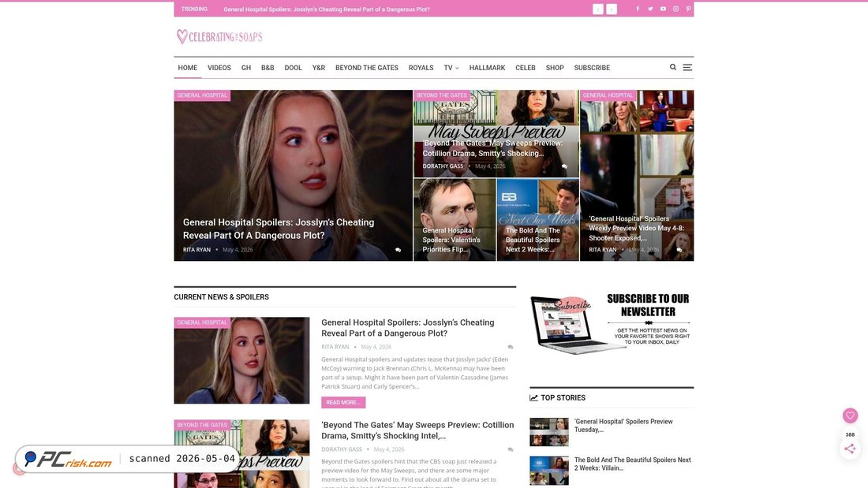The height and width of the screenshot is (488, 868).
Task: Open comments icon on May Sweeps hero tile
Action: click(x=565, y=166)
